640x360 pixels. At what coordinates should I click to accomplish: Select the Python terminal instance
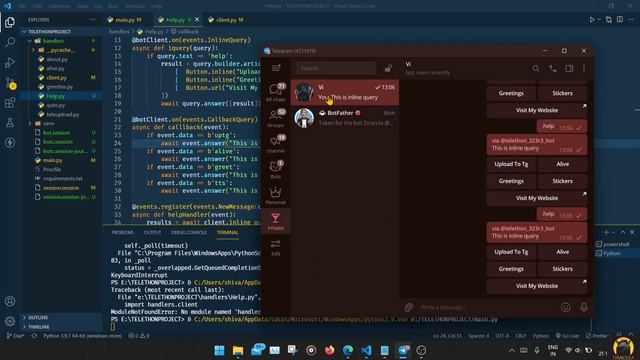612,253
